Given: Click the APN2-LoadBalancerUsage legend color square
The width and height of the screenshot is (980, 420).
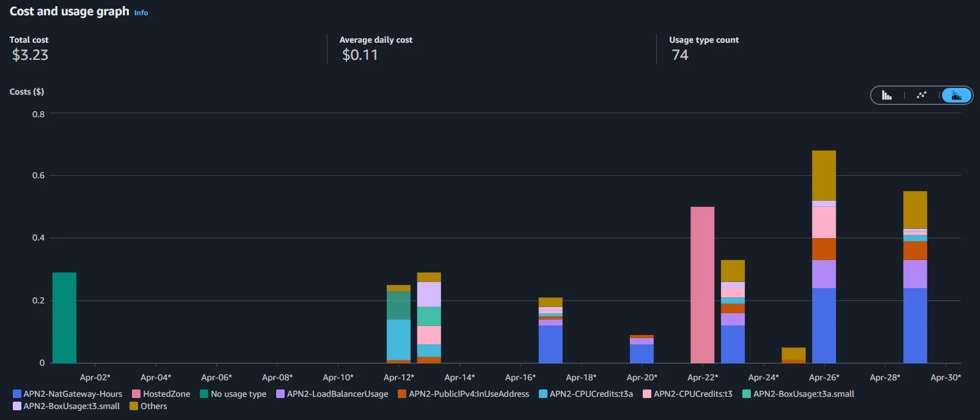Looking at the screenshot, I should coord(280,394).
